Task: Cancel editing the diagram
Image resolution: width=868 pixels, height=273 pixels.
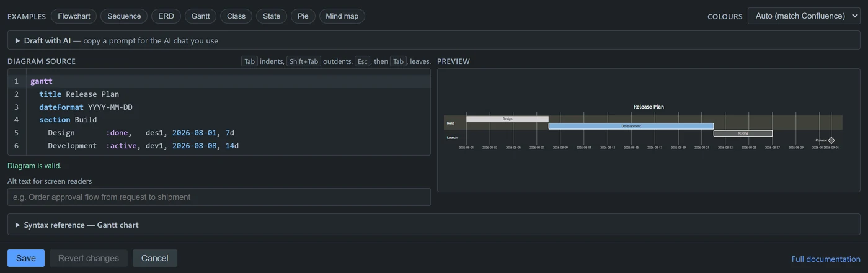Action: point(155,258)
